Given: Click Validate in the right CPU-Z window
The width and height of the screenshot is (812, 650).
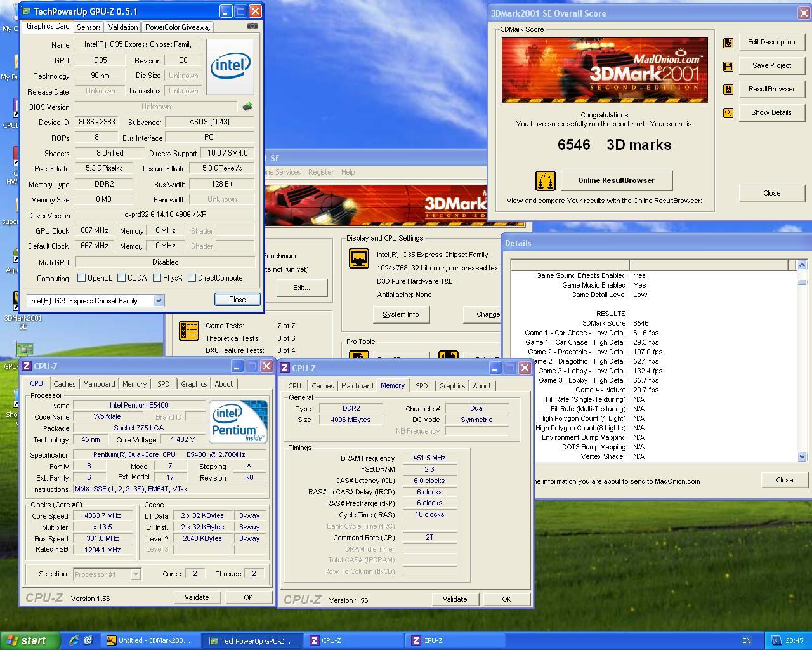Looking at the screenshot, I should [455, 599].
